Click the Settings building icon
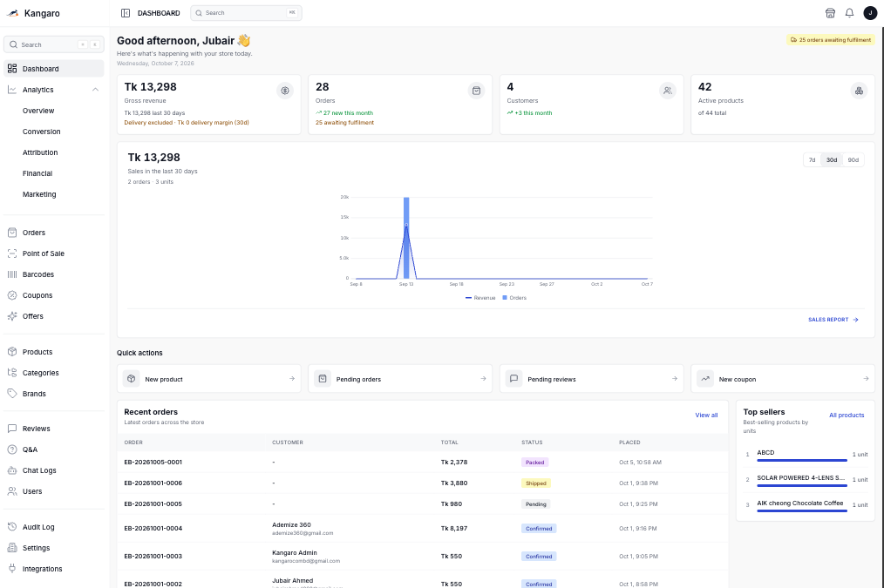 (12, 547)
